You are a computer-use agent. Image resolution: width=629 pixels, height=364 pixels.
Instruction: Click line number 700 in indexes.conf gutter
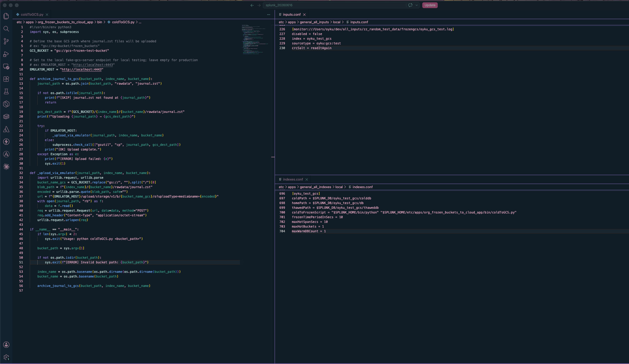pyautogui.click(x=282, y=212)
